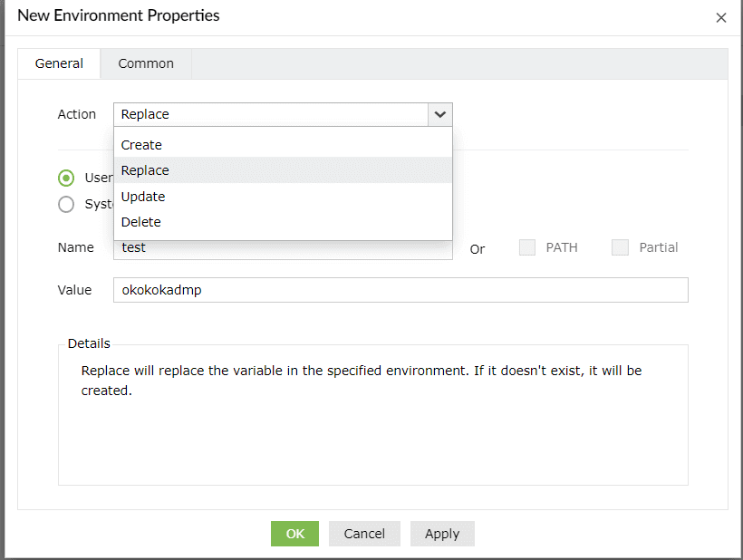Pick Update in the Action dropdown

pyautogui.click(x=143, y=197)
